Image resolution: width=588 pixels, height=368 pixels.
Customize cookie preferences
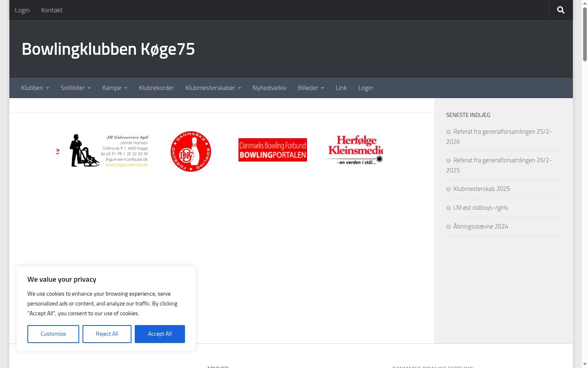click(53, 334)
